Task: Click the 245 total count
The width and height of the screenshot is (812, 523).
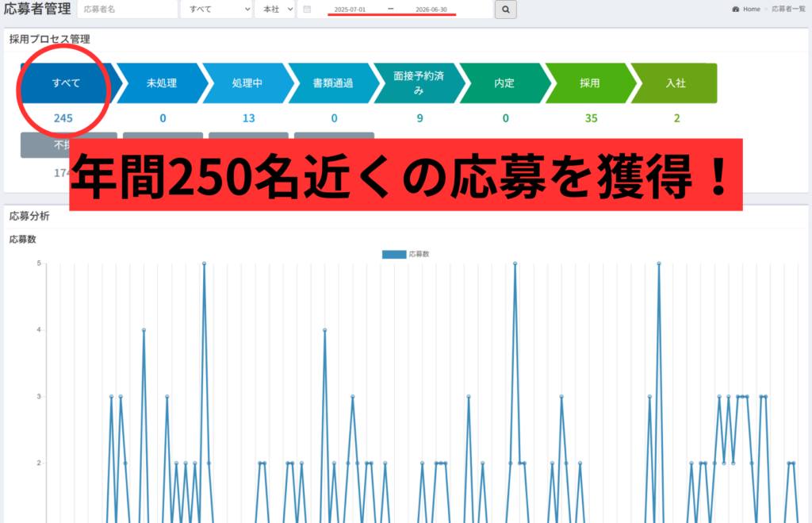Action: [x=63, y=118]
